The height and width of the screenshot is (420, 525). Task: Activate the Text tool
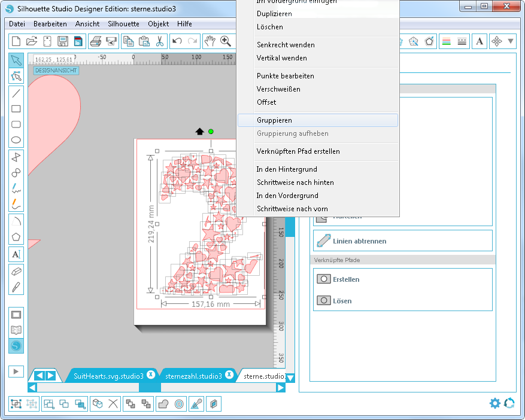pos(16,254)
